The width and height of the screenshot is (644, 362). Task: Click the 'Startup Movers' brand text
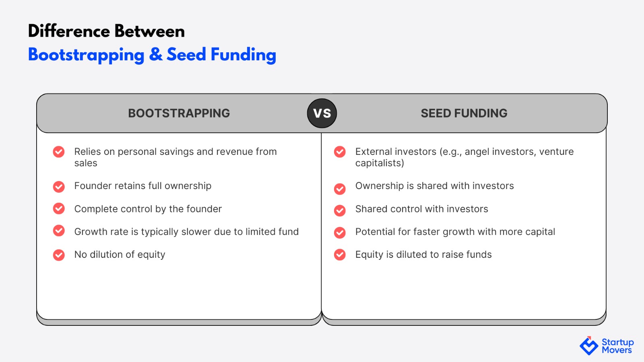coord(617,346)
